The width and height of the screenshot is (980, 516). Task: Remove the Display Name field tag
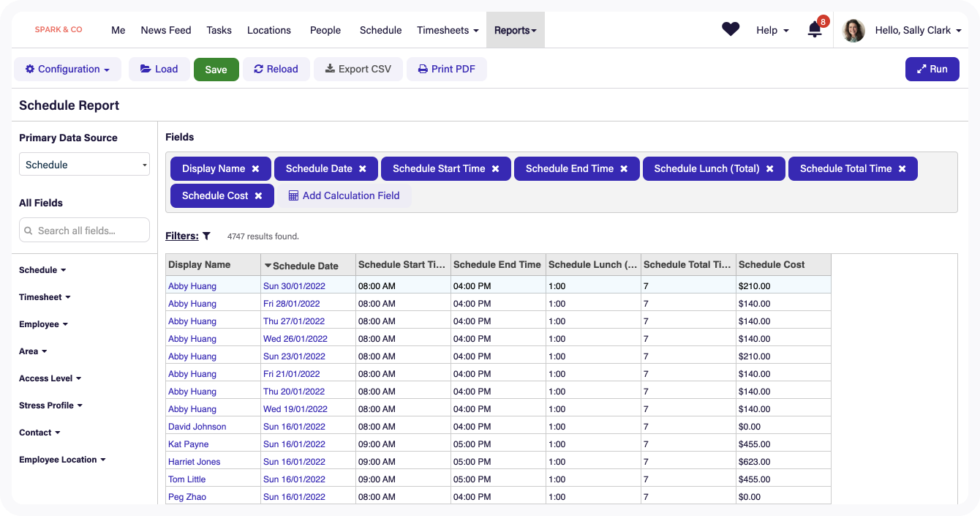pyautogui.click(x=255, y=168)
